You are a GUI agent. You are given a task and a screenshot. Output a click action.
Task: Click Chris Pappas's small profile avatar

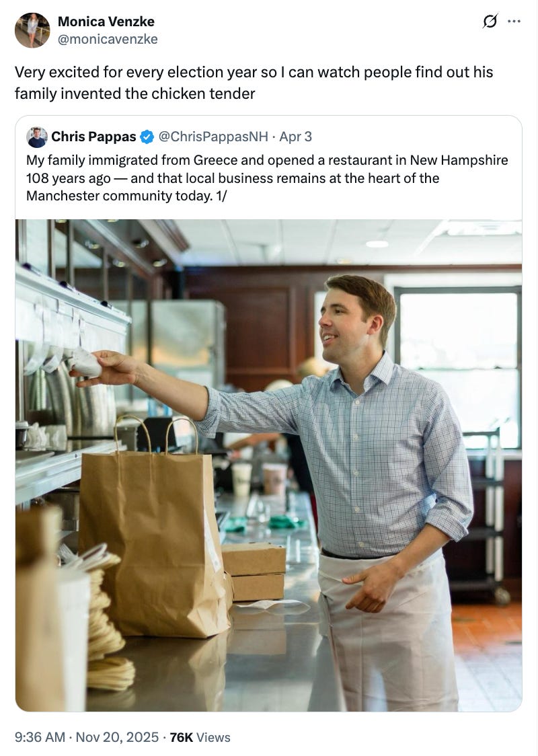[x=36, y=137]
